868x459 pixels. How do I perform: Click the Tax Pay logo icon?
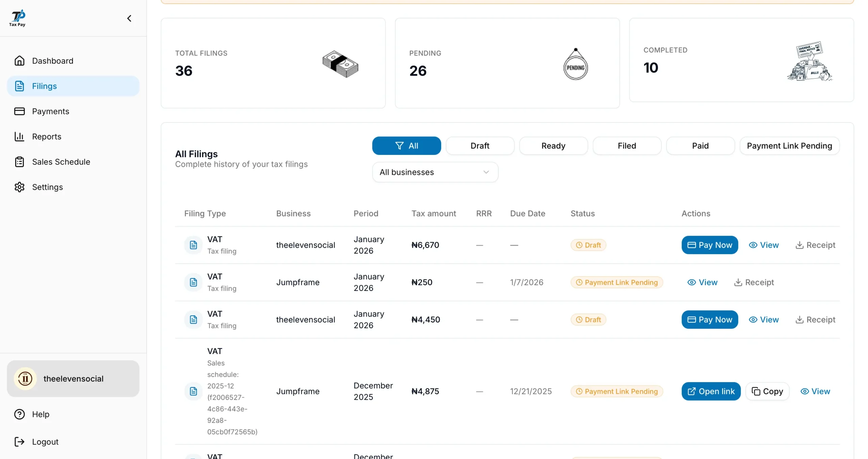[x=17, y=18]
